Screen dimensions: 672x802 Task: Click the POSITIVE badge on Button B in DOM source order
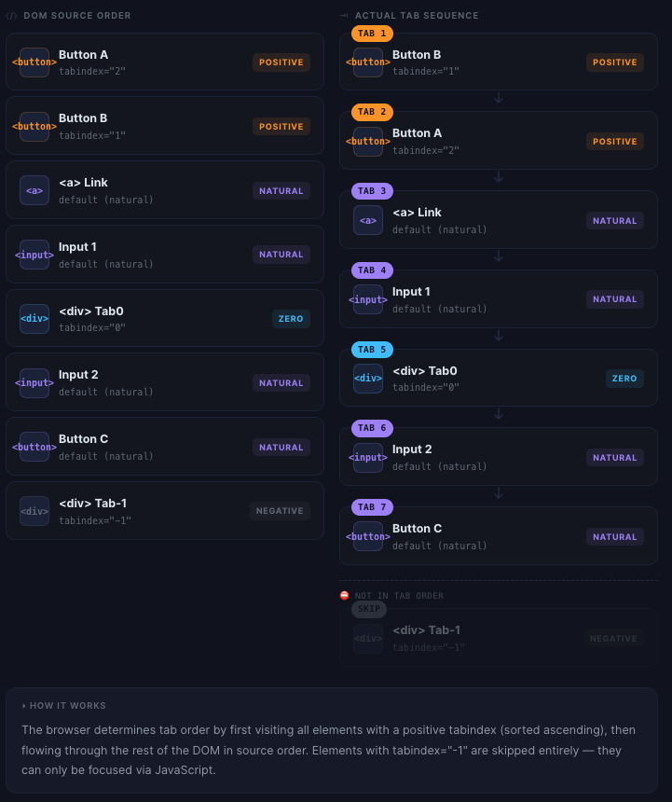click(x=281, y=127)
